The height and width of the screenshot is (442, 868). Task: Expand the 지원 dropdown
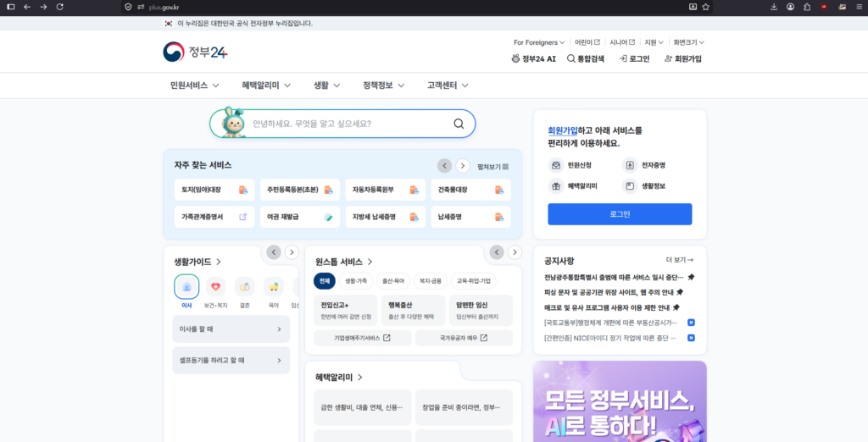click(x=654, y=42)
